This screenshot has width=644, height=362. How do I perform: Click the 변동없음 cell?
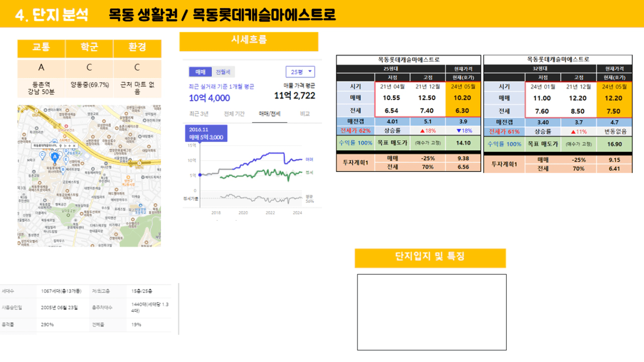pos(614,131)
